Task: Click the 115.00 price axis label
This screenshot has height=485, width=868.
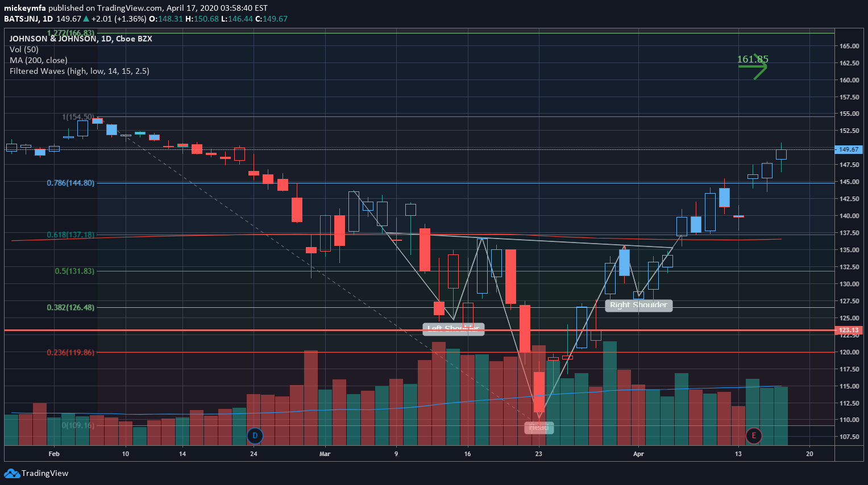Action: coord(849,386)
